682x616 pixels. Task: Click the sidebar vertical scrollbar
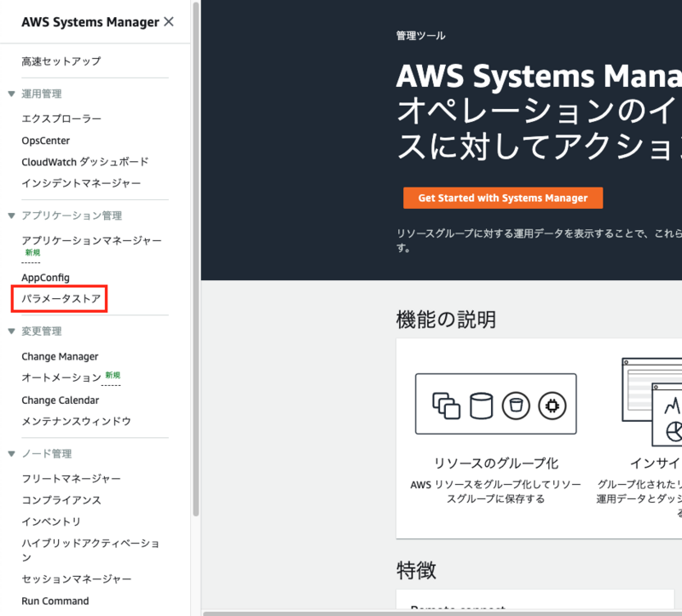pos(196,259)
